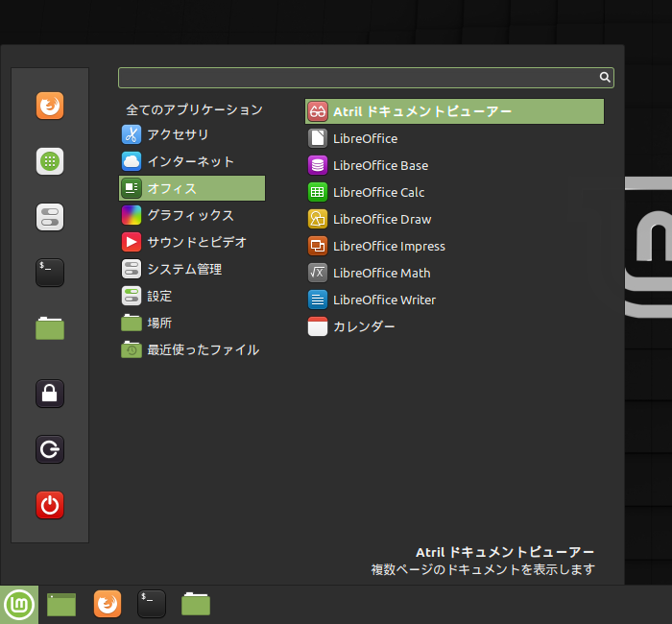The height and width of the screenshot is (624, 672).
Task: Click the Linux Mint menu button
Action: 19,605
